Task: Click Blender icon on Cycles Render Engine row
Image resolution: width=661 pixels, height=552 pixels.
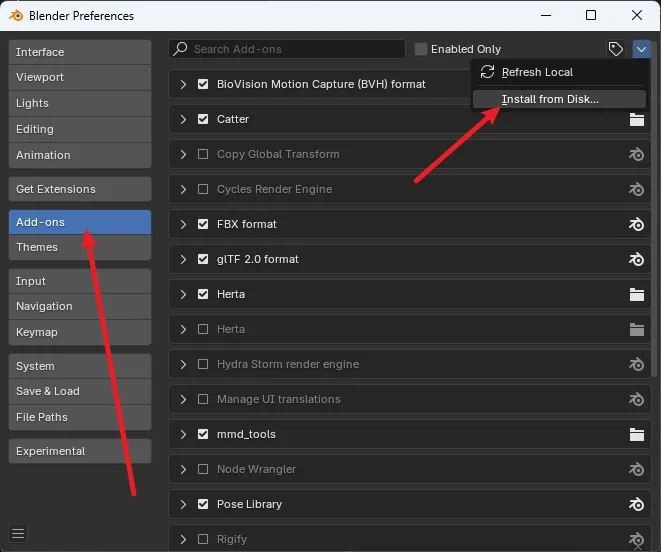Action: click(637, 189)
